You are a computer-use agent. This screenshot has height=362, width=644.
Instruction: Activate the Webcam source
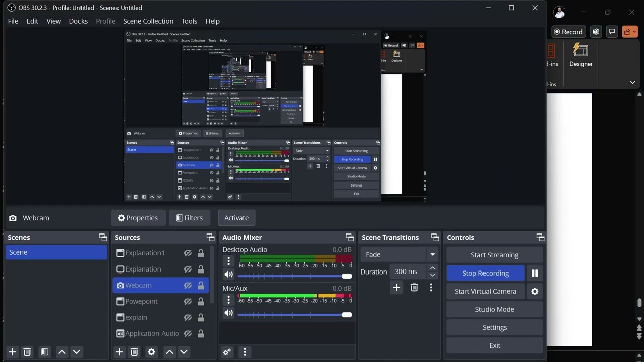[x=236, y=218]
